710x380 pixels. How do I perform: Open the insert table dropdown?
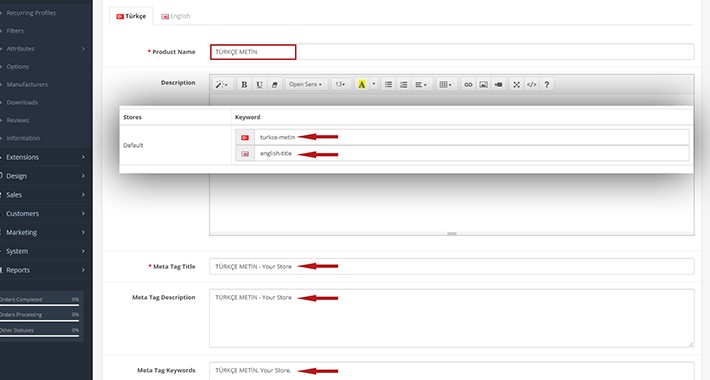[446, 84]
